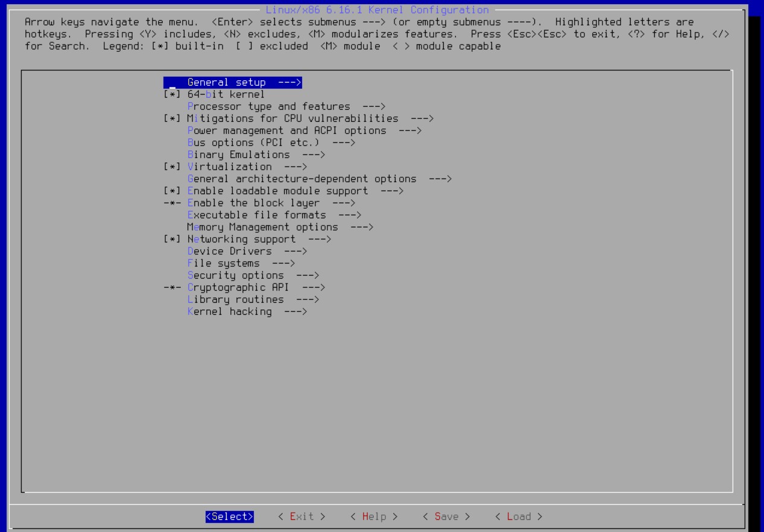Open General architecture-dependent options submenu
This screenshot has height=532, width=764.
[x=320, y=179]
